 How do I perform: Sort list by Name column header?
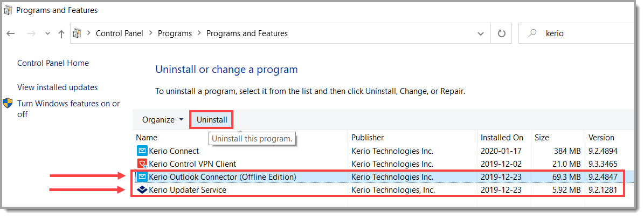(x=147, y=138)
